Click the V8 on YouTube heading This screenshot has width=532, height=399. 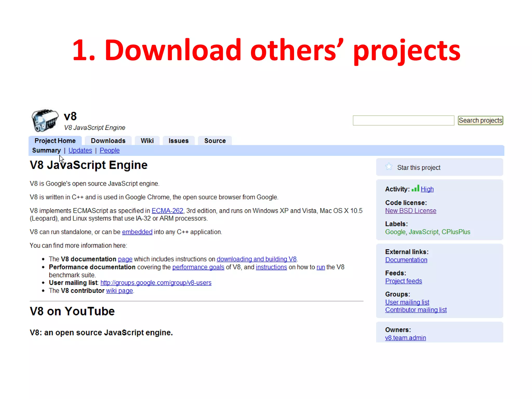tap(72, 311)
